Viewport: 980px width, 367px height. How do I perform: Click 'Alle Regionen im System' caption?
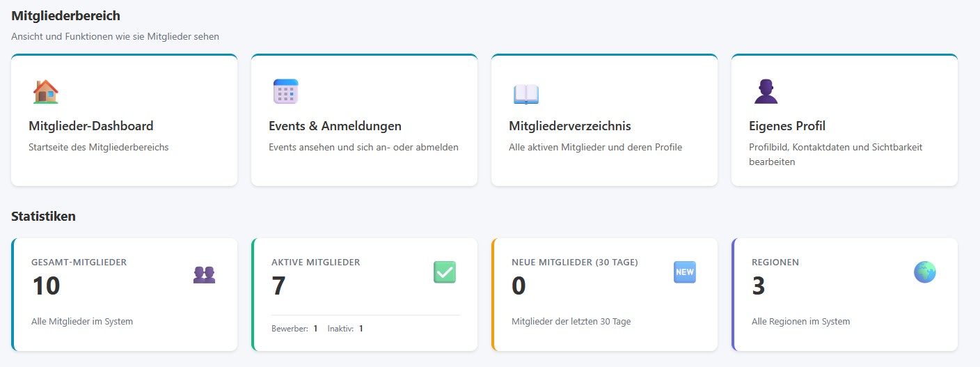pyautogui.click(x=801, y=321)
